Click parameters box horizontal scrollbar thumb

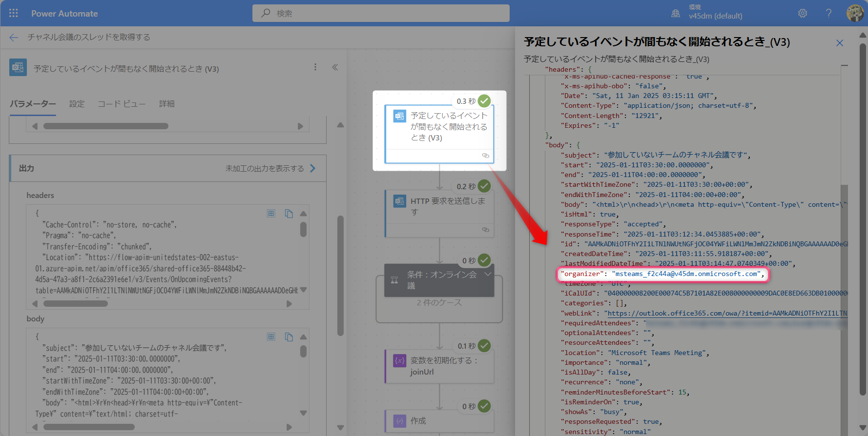(106, 126)
